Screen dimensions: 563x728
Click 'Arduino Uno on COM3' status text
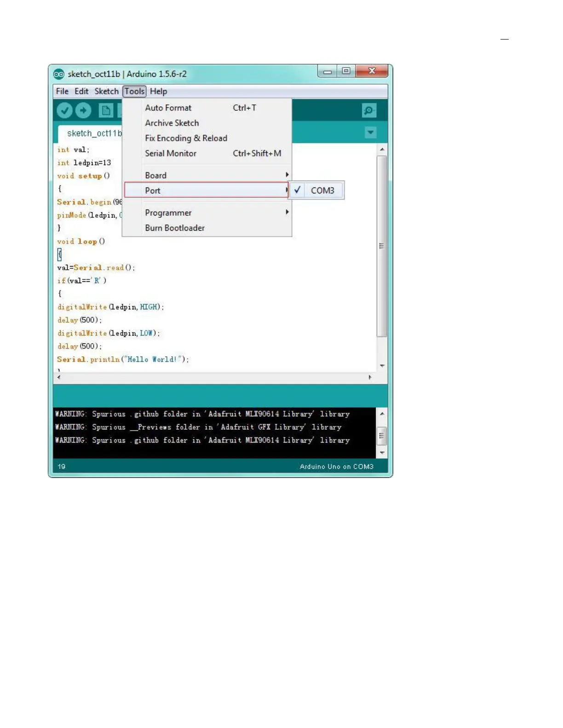coord(337,466)
